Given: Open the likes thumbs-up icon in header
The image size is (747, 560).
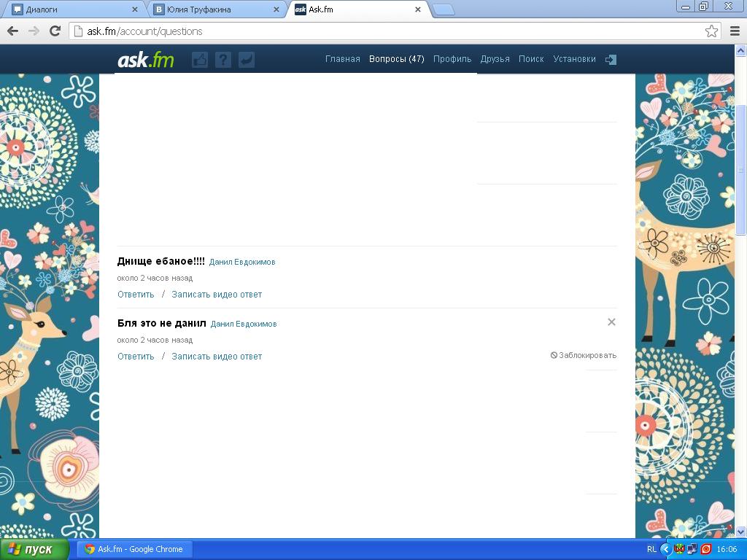Looking at the screenshot, I should pyautogui.click(x=200, y=60).
